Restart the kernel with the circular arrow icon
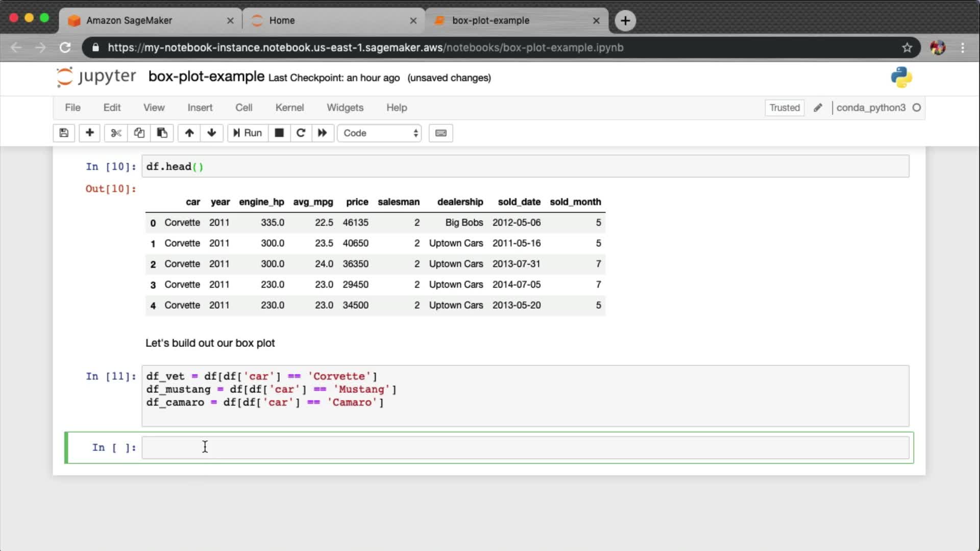Screen dimensions: 980x551 [301, 133]
